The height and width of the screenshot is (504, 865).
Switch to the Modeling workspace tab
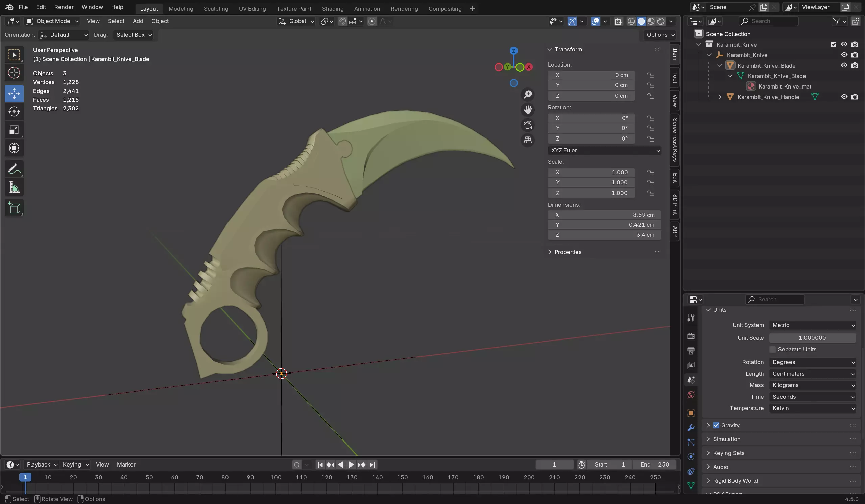[181, 9]
